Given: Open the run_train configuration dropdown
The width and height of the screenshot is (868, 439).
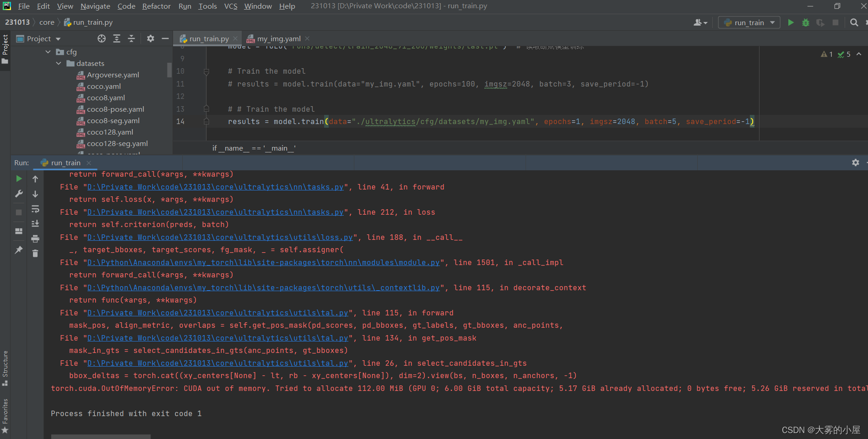Looking at the screenshot, I should coord(749,22).
